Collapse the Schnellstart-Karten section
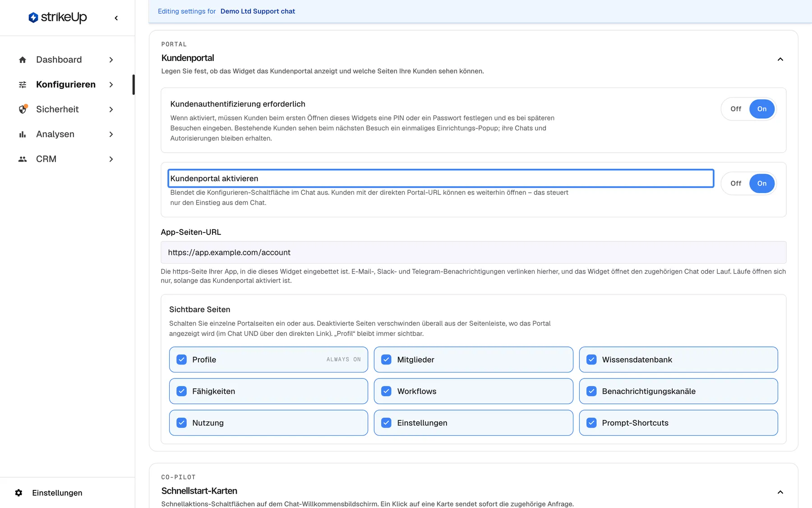The height and width of the screenshot is (508, 812). tap(780, 492)
